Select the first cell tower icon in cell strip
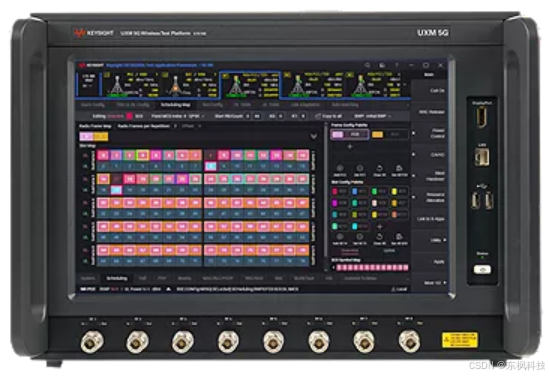Screen dimensions: 549x377 [117, 85]
